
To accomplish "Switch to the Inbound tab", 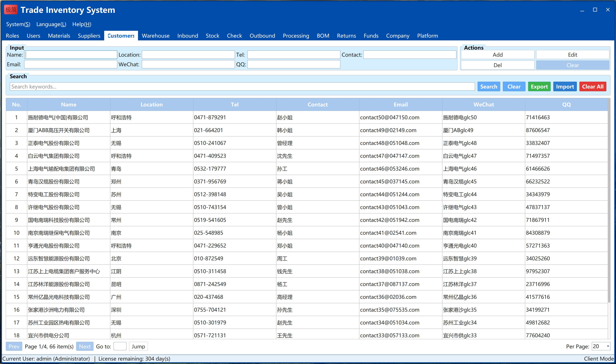I will (x=188, y=36).
